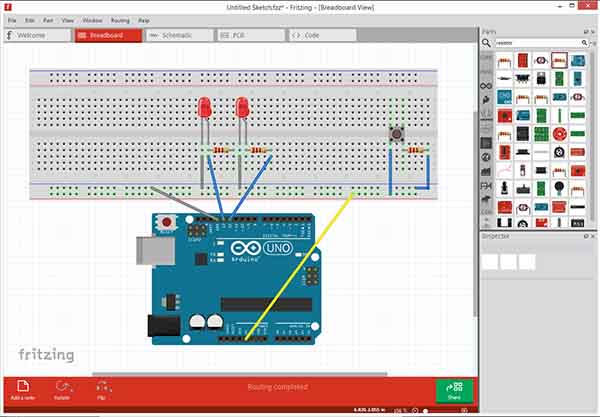This screenshot has width=600, height=417.
Task: Open the MINE parts bin
Action: coord(486,72)
